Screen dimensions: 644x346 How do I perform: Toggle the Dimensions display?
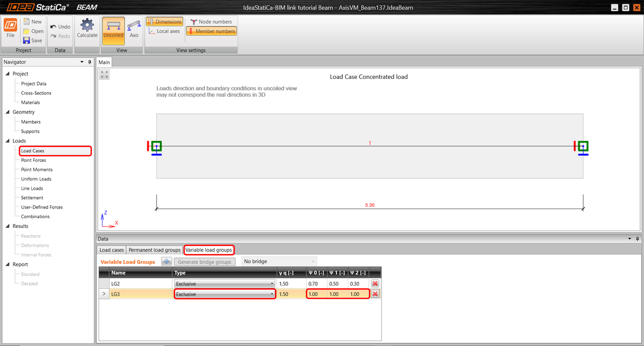[164, 21]
